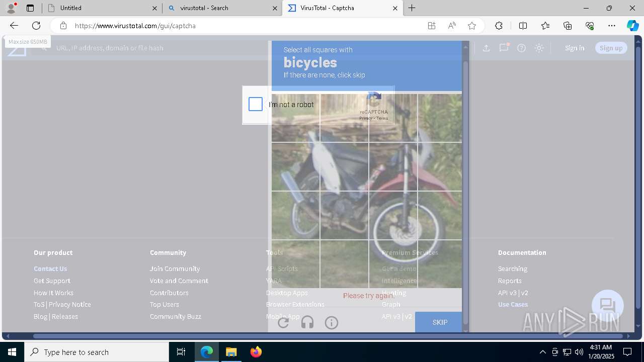The height and width of the screenshot is (362, 644).
Task: Open the volume speaker tray icon
Action: click(x=579, y=352)
